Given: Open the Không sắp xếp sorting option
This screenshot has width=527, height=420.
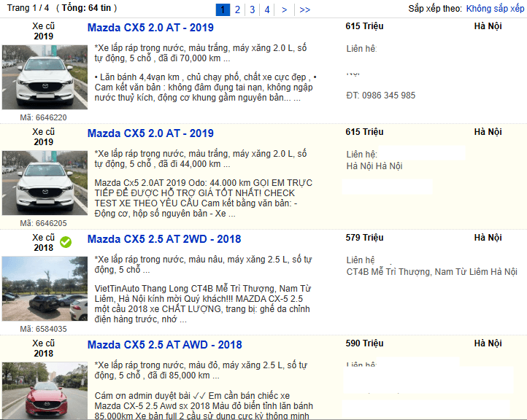Looking at the screenshot, I should 495,9.
